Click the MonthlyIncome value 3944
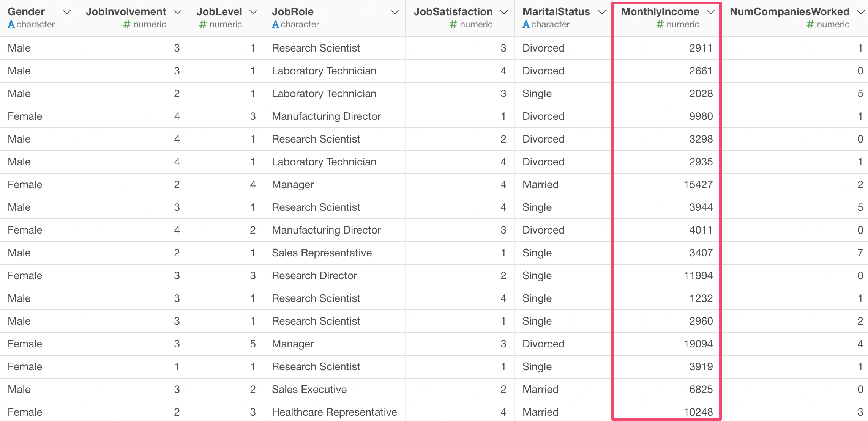Image resolution: width=868 pixels, height=421 pixels. (x=701, y=207)
